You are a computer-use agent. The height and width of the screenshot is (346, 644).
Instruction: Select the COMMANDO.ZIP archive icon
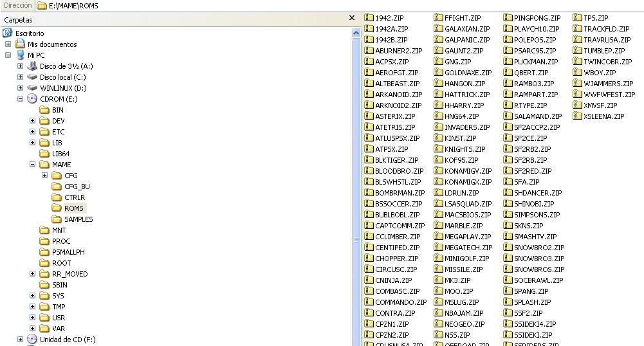(369, 302)
